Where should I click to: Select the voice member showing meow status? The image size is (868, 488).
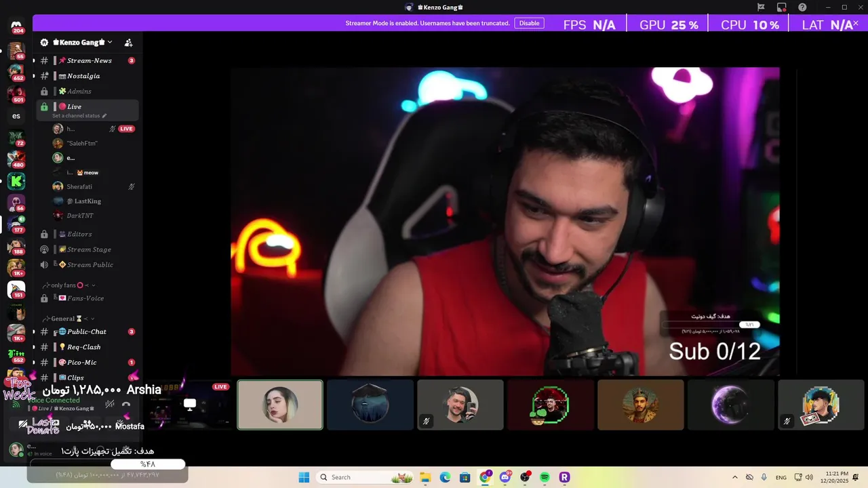click(94, 172)
